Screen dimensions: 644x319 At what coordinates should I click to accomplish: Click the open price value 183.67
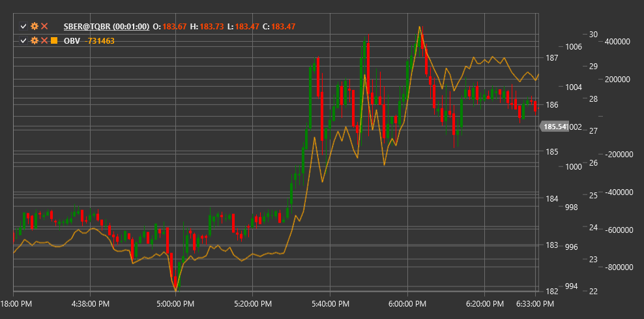pos(175,27)
